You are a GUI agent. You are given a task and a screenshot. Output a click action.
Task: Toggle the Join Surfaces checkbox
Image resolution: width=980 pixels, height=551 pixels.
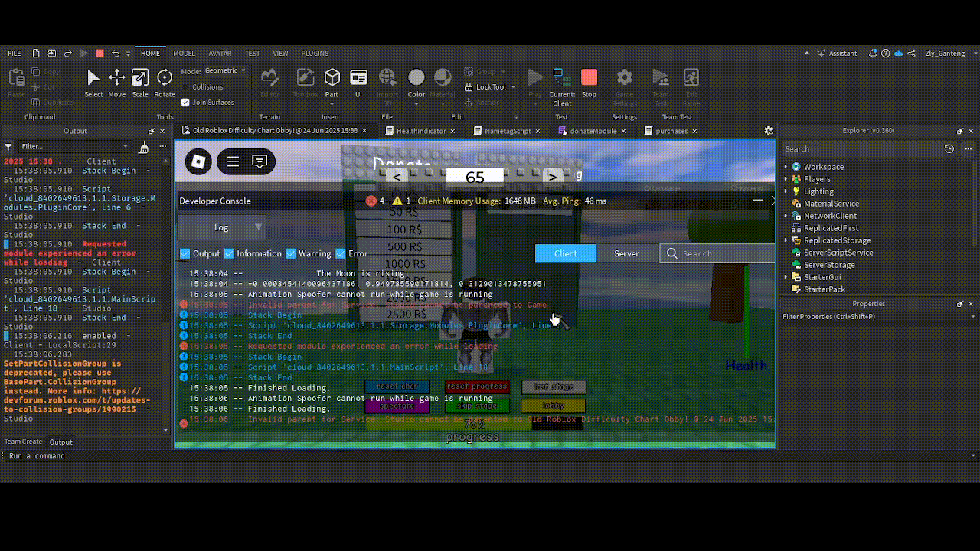pos(185,103)
